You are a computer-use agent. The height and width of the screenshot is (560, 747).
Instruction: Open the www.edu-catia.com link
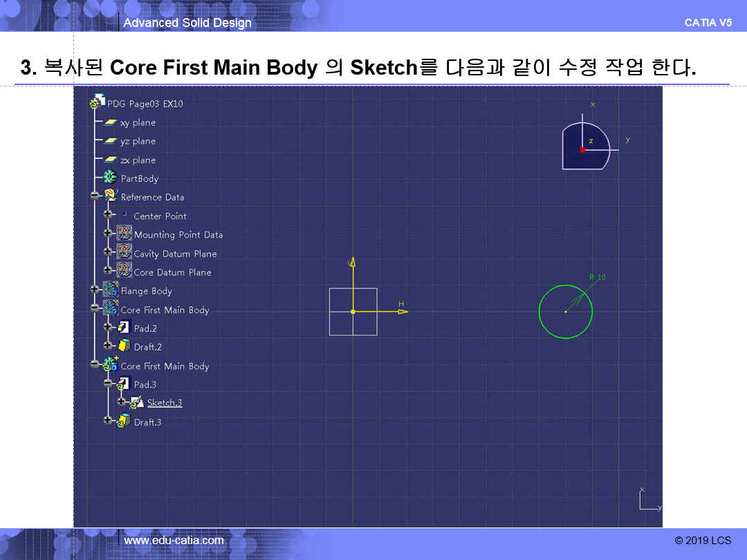click(174, 541)
